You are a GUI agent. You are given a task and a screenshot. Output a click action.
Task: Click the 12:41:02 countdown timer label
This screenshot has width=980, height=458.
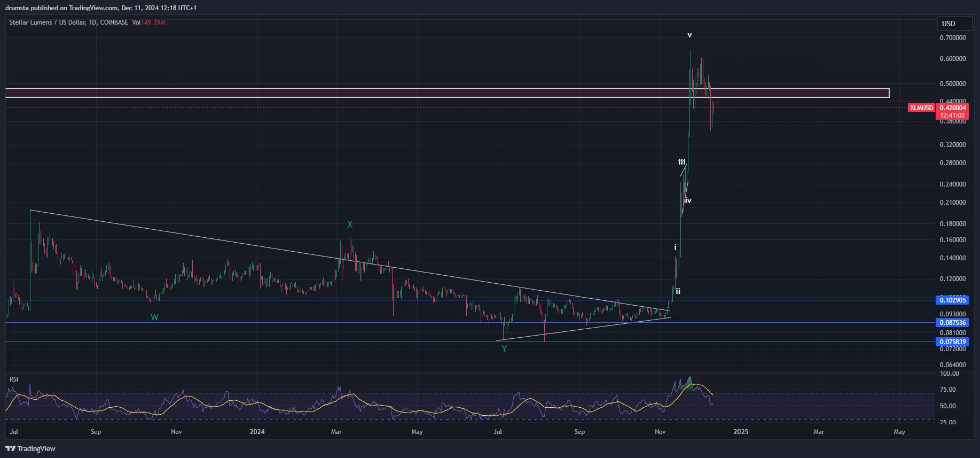(x=953, y=115)
